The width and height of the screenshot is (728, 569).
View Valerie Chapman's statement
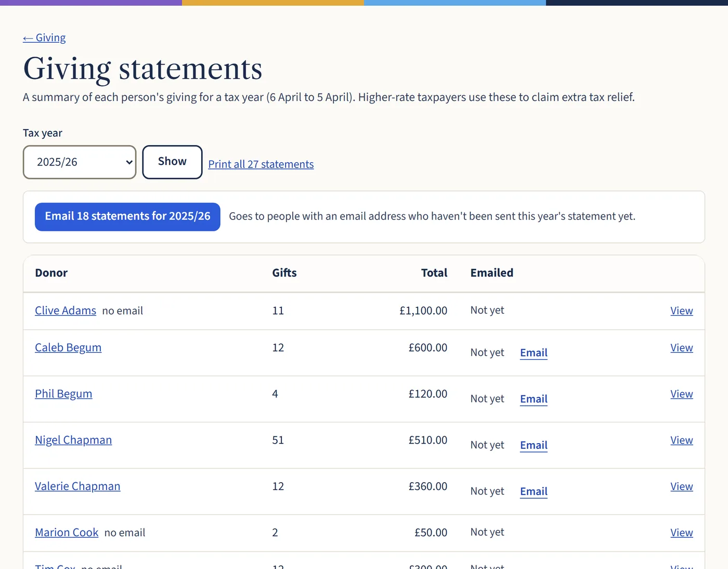[x=682, y=486]
